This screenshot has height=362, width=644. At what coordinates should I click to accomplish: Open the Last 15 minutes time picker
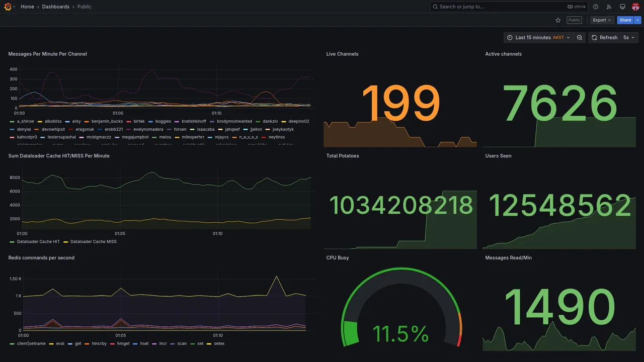538,38
